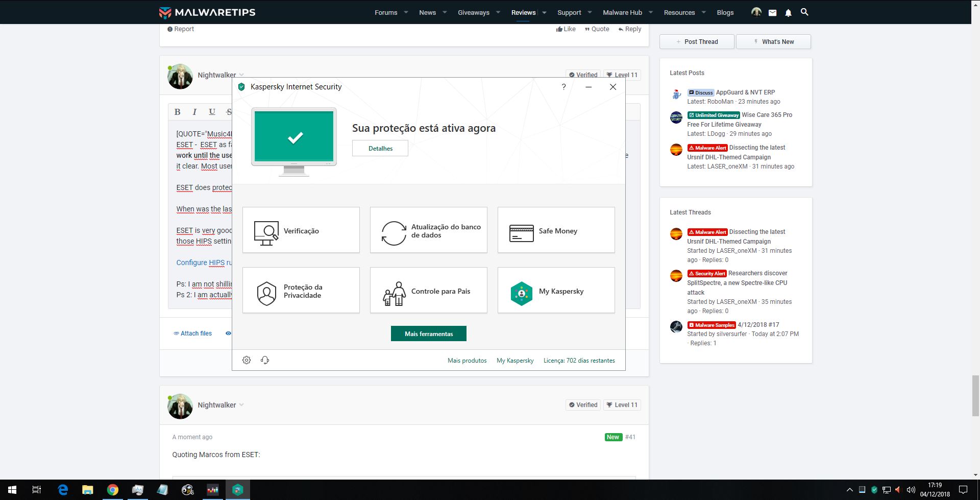Viewport: 980px width, 500px height.
Task: Open the Giveaways menu
Action: point(474,12)
